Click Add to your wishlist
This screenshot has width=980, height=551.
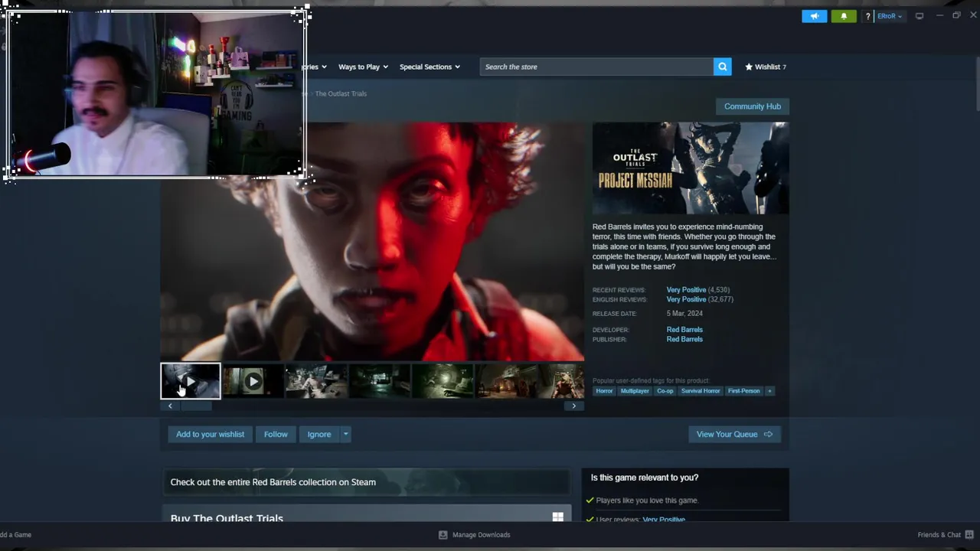[210, 434]
